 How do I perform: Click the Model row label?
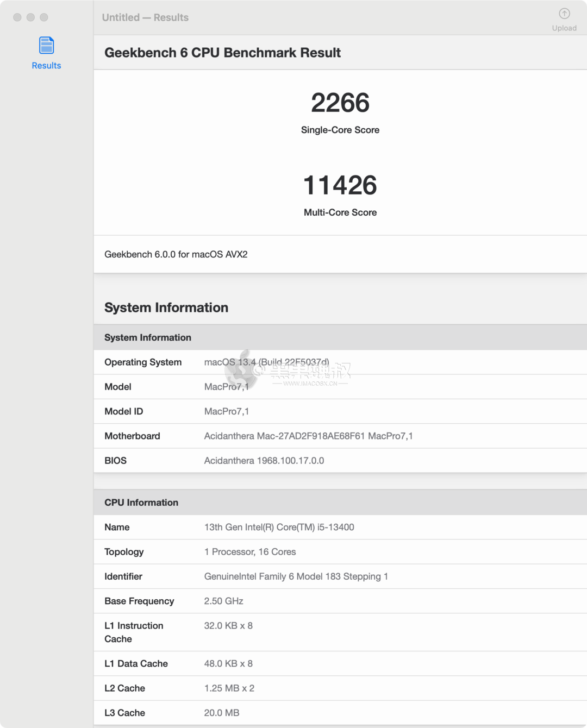[x=118, y=387]
